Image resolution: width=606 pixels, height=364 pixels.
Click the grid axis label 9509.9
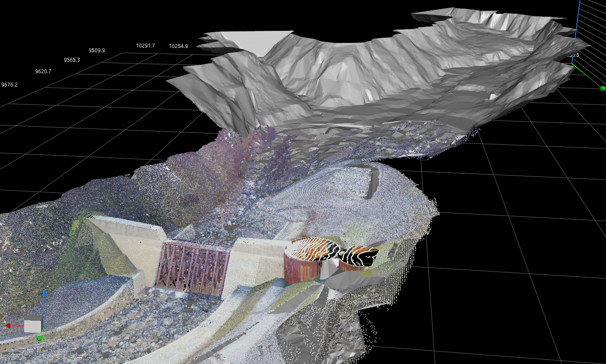pos(97,51)
